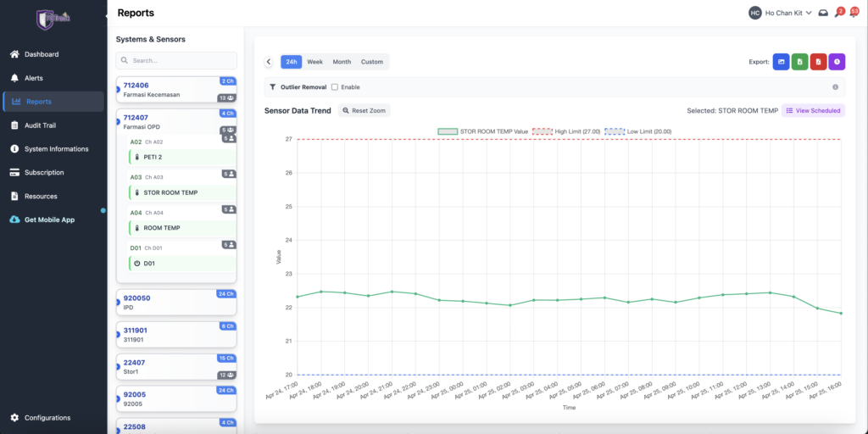Click the info icon in Outlier Removal bar
This screenshot has height=434, width=868.
point(836,86)
